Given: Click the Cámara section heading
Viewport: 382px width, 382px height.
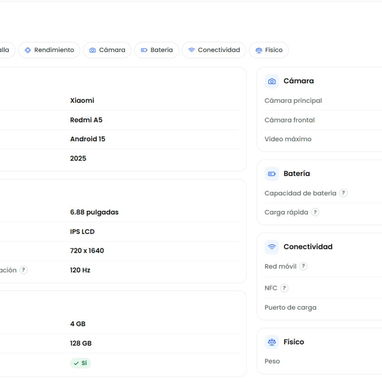Looking at the screenshot, I should pyautogui.click(x=299, y=81).
